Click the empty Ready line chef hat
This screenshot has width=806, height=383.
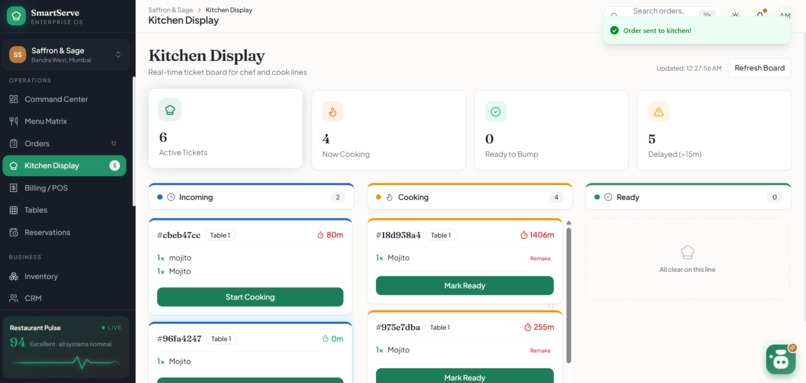pyautogui.click(x=687, y=252)
